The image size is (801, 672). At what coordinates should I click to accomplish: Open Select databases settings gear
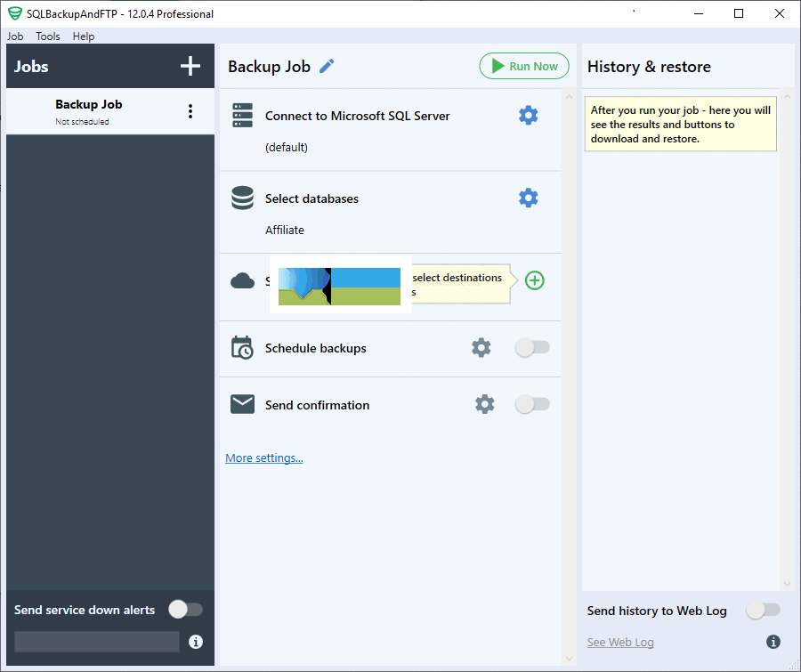[528, 198]
